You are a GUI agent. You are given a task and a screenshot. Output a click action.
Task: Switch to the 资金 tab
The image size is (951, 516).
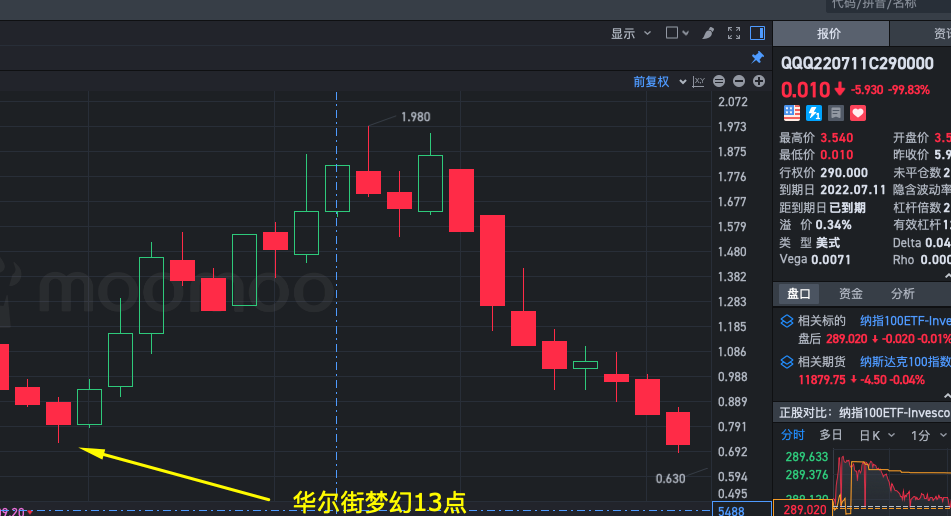click(850, 294)
